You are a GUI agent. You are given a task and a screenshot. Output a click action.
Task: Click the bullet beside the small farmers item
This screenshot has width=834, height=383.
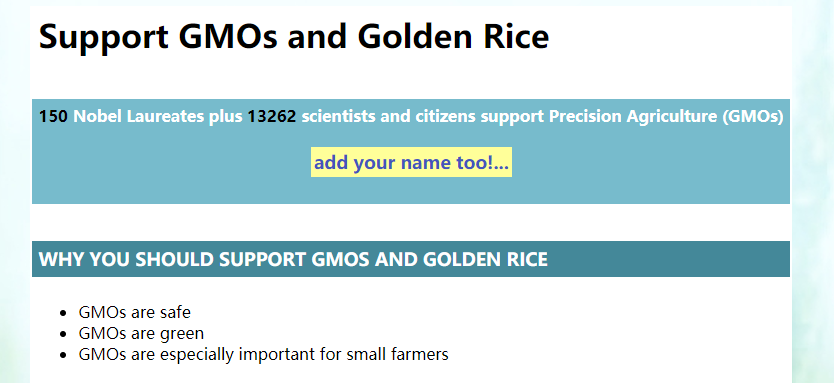click(64, 355)
